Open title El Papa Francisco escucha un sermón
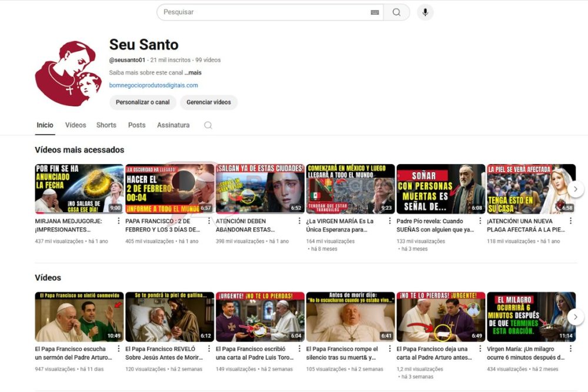Viewport: 588px width, 392px height. pos(73,353)
